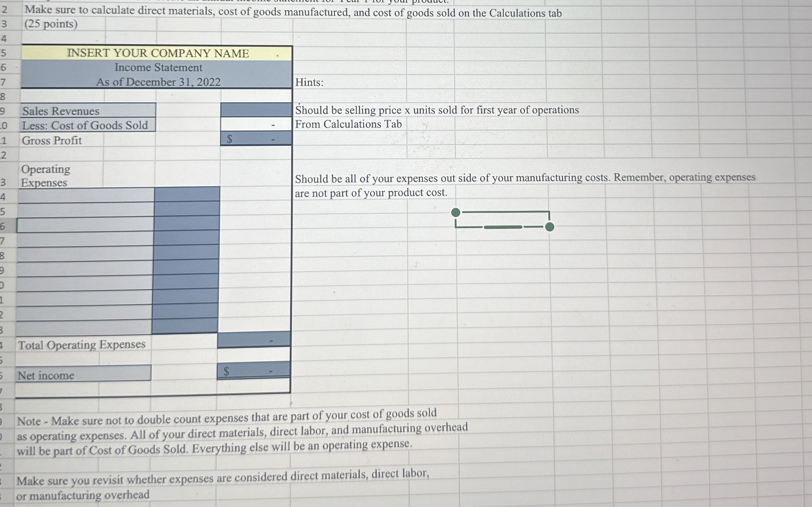The height and width of the screenshot is (507, 812).
Task: Click the Gross Profit dollar amount cell
Action: pyautogui.click(x=256, y=139)
